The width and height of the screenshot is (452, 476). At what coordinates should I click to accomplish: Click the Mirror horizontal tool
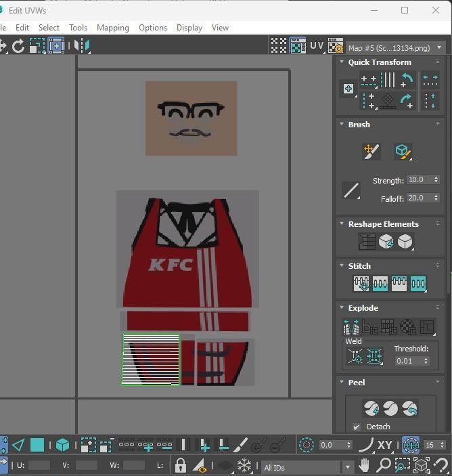(82, 46)
